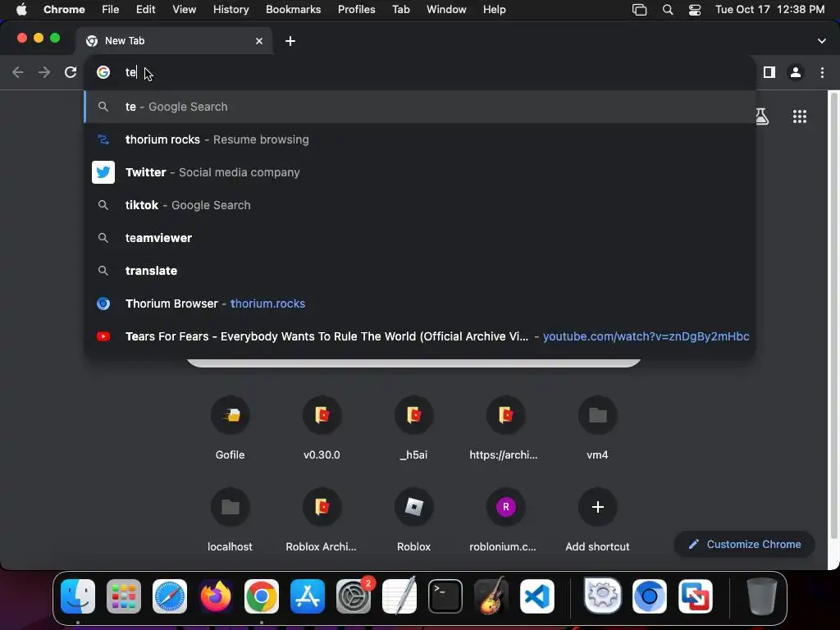Open the Roblox shortcut
This screenshot has width=840, height=630.
tap(413, 520)
